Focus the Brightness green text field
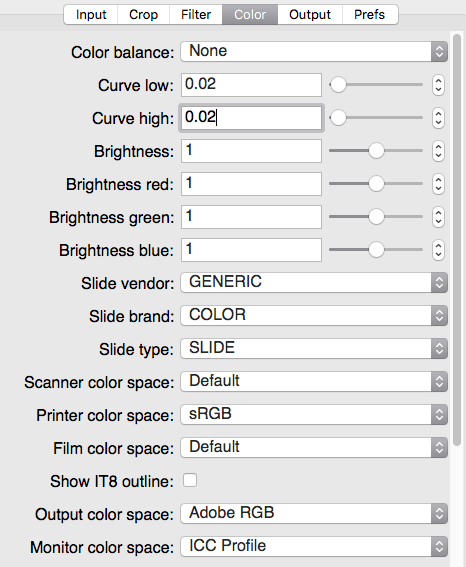 [251, 217]
